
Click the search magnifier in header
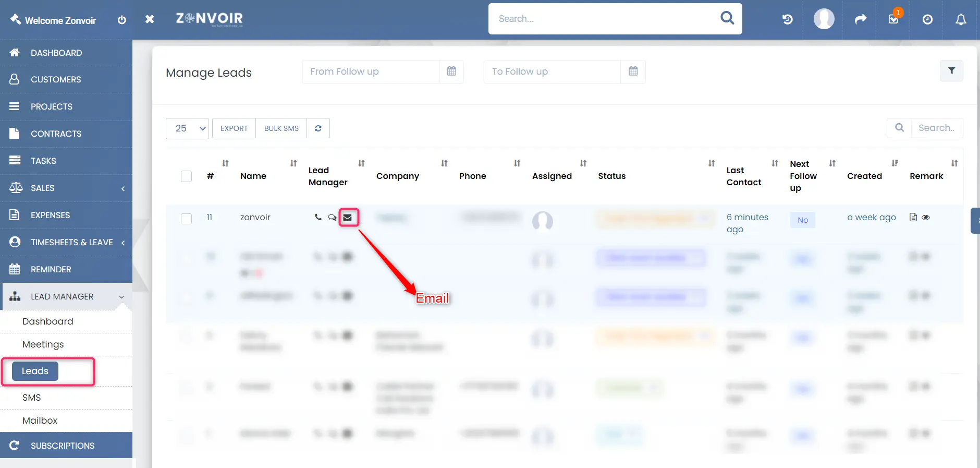(727, 18)
